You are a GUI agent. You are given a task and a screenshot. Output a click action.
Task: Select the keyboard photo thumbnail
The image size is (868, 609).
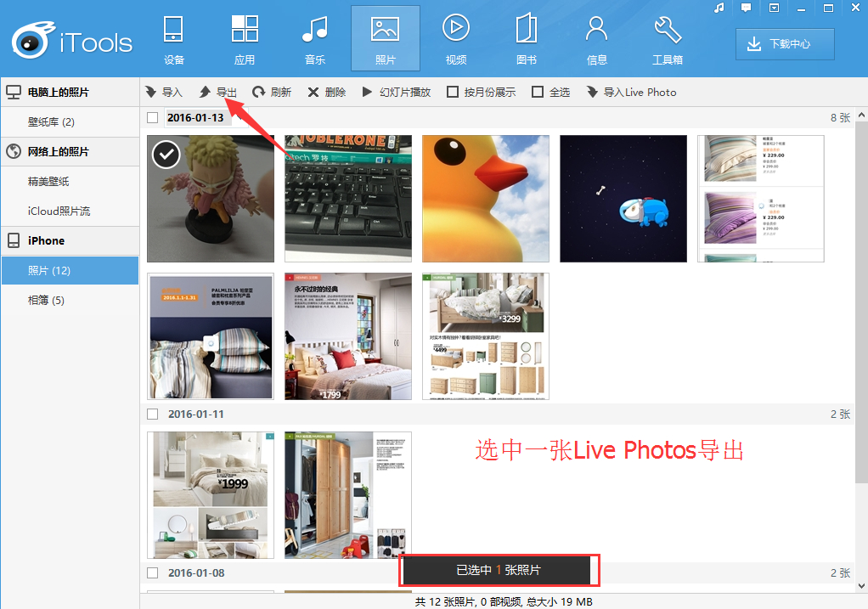348,198
